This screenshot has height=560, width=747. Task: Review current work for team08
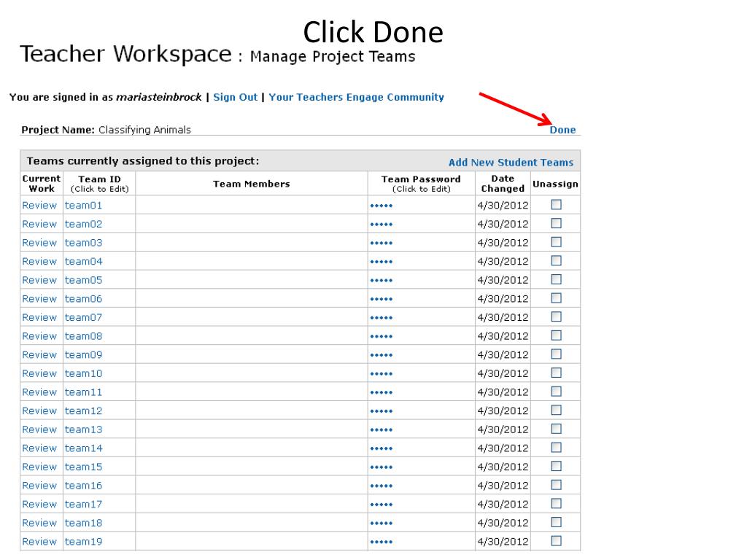pyautogui.click(x=39, y=336)
